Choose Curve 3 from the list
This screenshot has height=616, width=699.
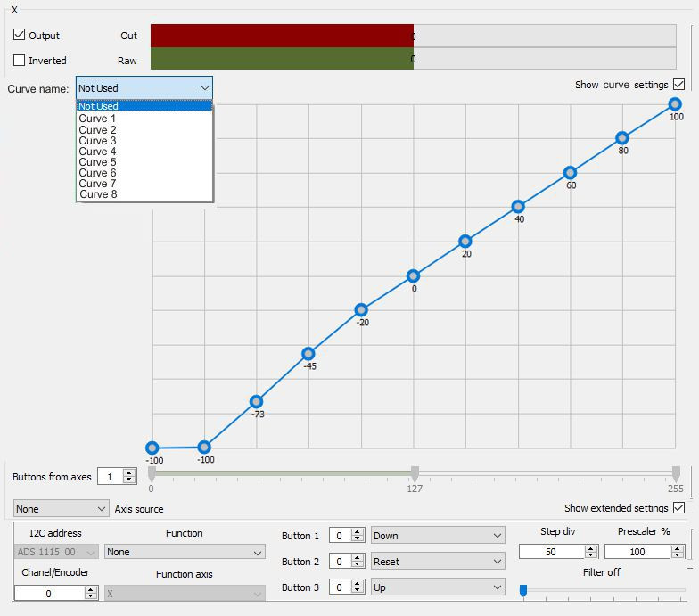click(144, 141)
